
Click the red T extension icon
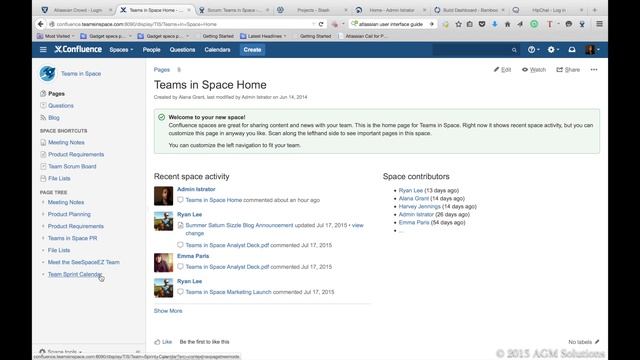click(549, 24)
